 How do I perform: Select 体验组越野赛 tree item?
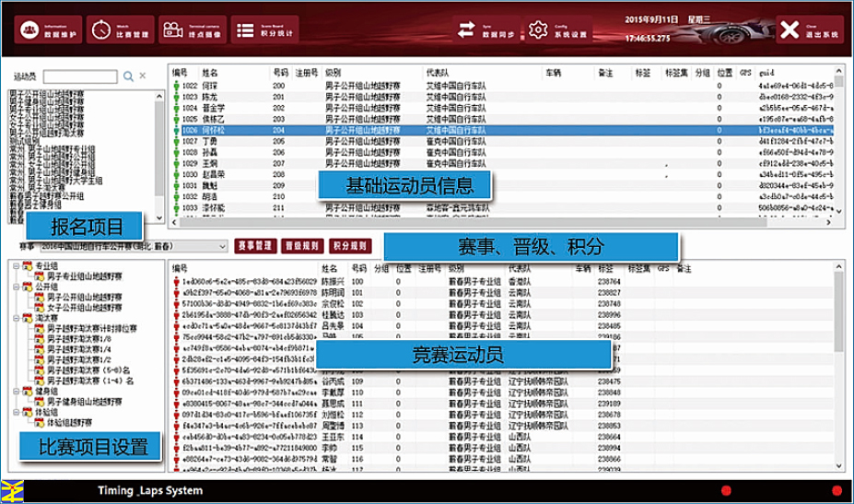coord(69,422)
